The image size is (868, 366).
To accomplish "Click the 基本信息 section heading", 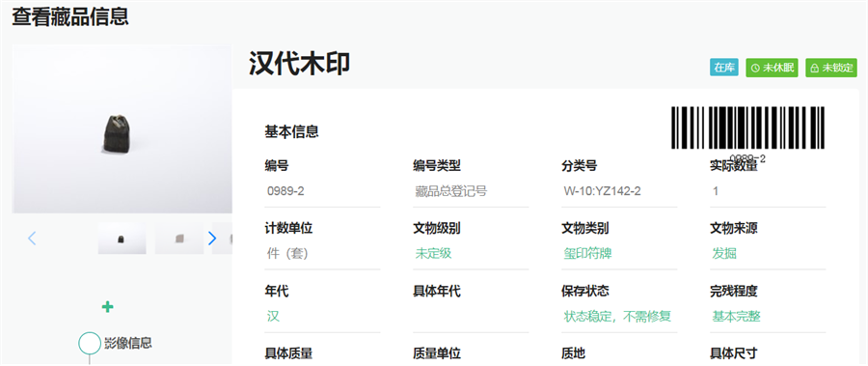I will (291, 132).
